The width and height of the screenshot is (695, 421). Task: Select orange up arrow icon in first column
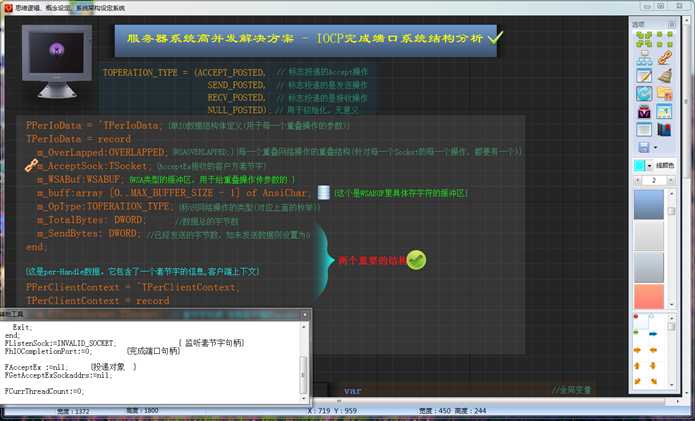[637, 366]
